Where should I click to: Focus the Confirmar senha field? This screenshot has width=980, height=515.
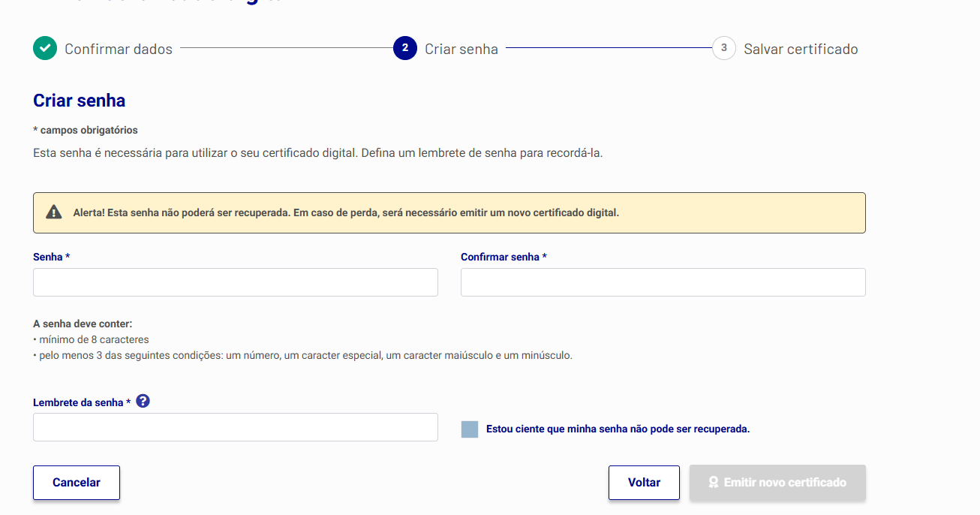663,282
